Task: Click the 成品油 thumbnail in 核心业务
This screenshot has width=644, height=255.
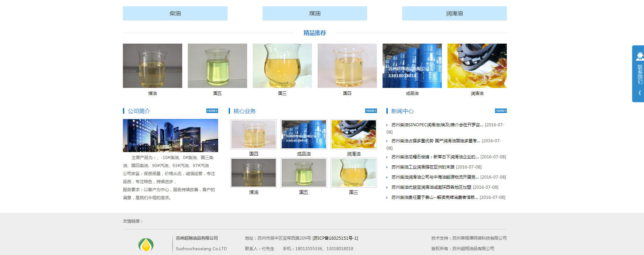Action: point(304,134)
